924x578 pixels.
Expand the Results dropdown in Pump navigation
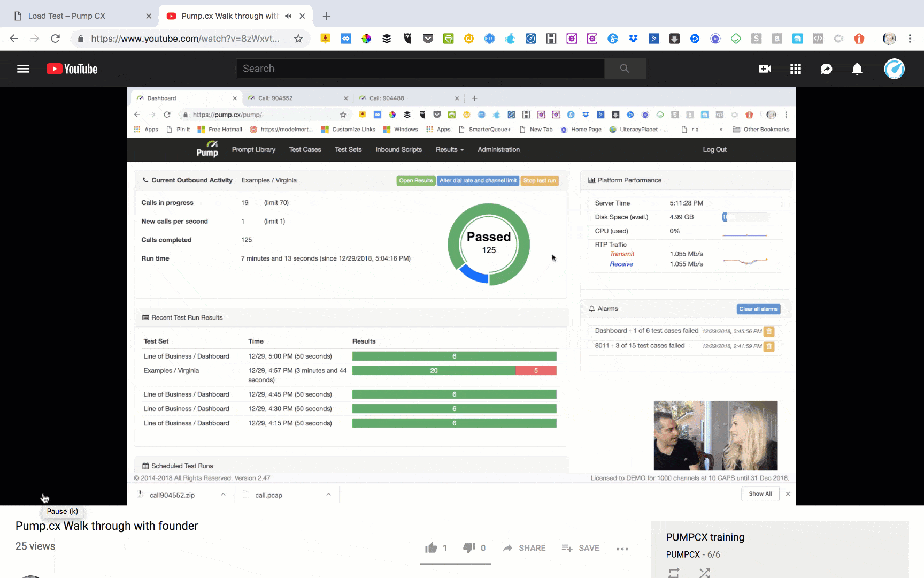tap(449, 150)
